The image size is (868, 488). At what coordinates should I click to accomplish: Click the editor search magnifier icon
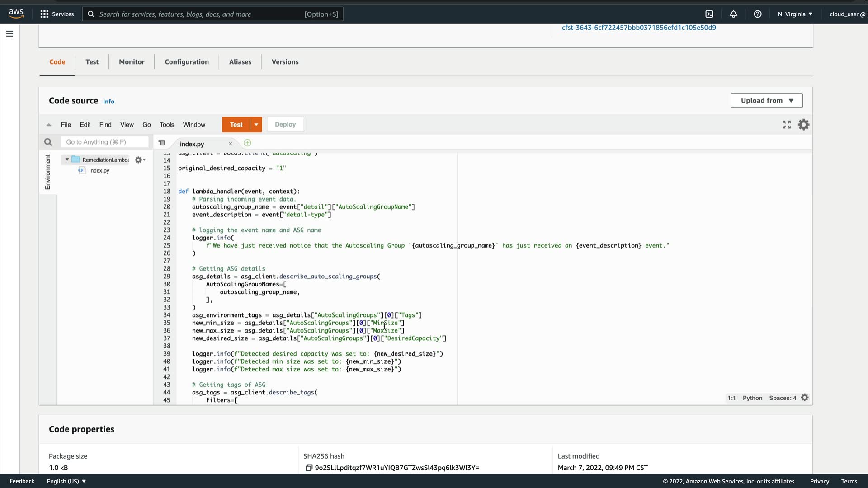48,142
